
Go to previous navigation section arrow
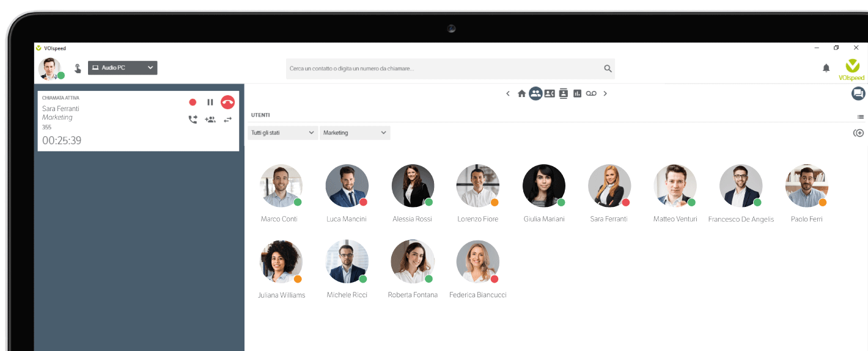508,93
